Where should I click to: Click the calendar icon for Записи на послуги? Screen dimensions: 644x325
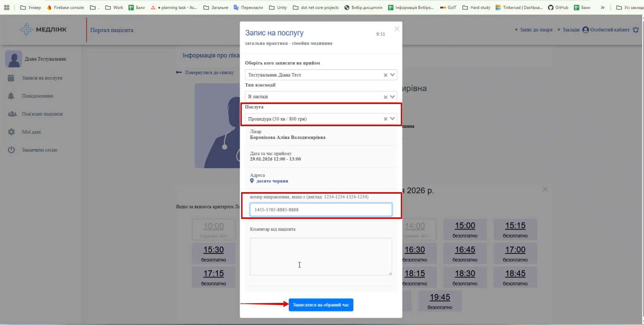click(11, 78)
